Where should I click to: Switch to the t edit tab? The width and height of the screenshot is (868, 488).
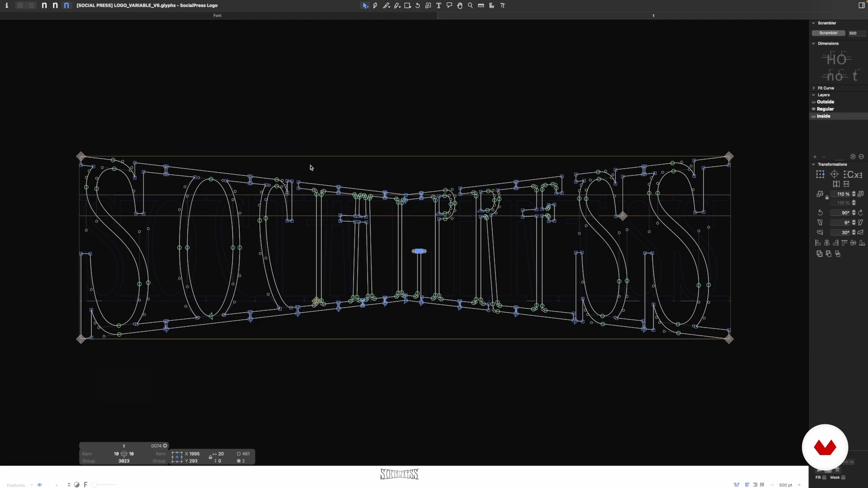tap(653, 15)
